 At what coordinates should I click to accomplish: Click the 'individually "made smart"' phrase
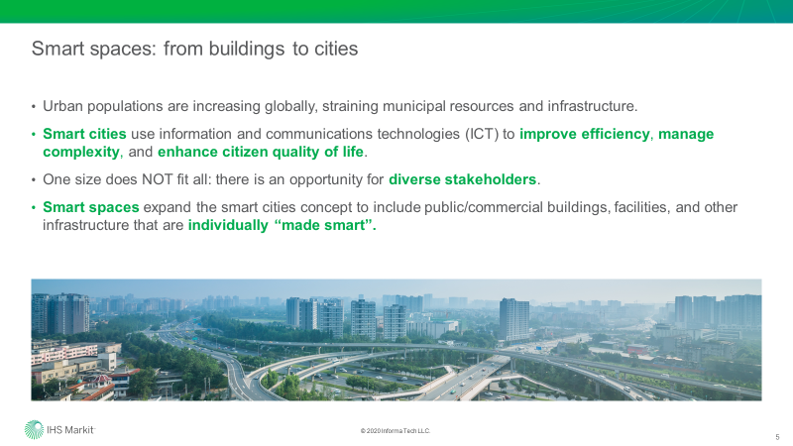click(x=282, y=225)
